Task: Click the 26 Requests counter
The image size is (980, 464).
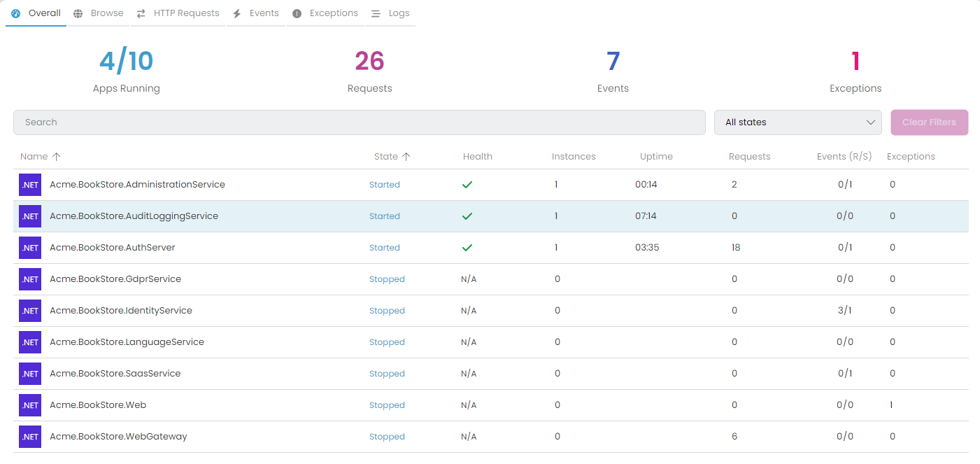Action: coord(369,71)
